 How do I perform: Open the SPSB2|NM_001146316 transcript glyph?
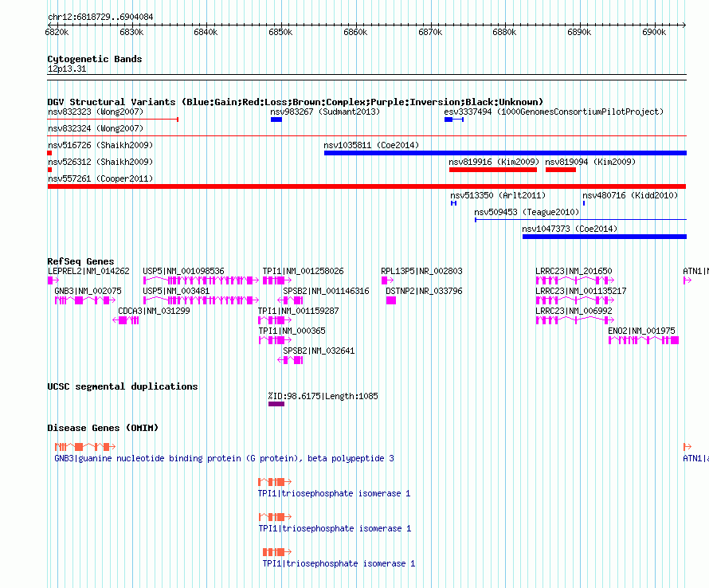tap(290, 300)
